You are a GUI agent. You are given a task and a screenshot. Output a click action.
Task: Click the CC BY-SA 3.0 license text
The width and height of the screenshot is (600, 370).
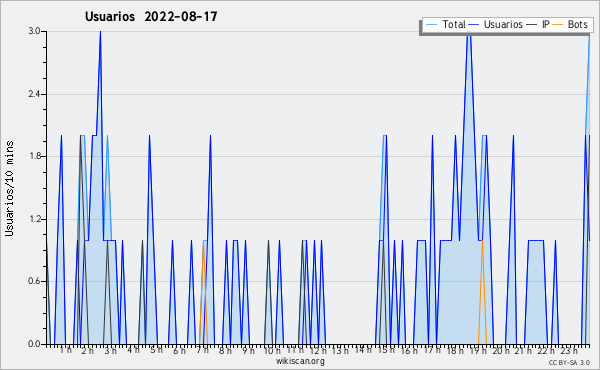point(569,363)
